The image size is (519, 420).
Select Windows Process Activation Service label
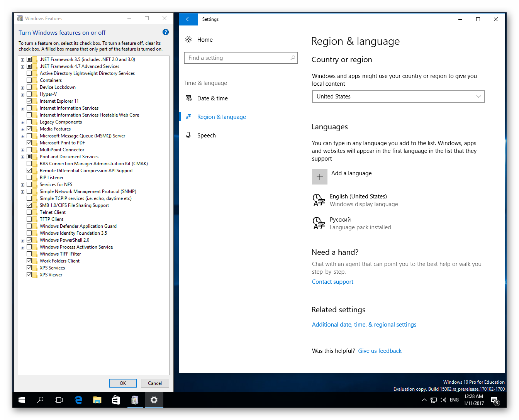pos(76,247)
